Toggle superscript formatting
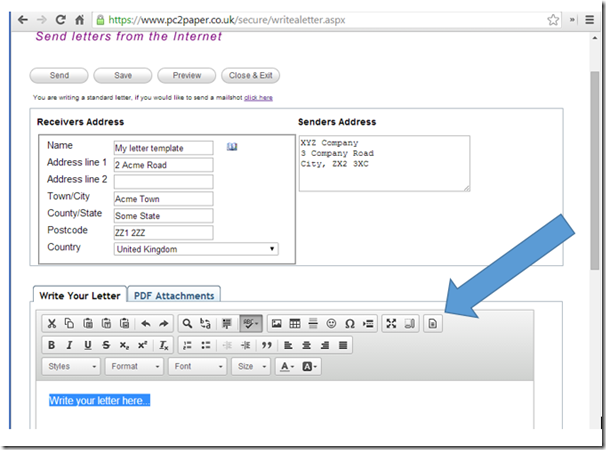Screen dimensions: 606x450 pyautogui.click(x=142, y=345)
